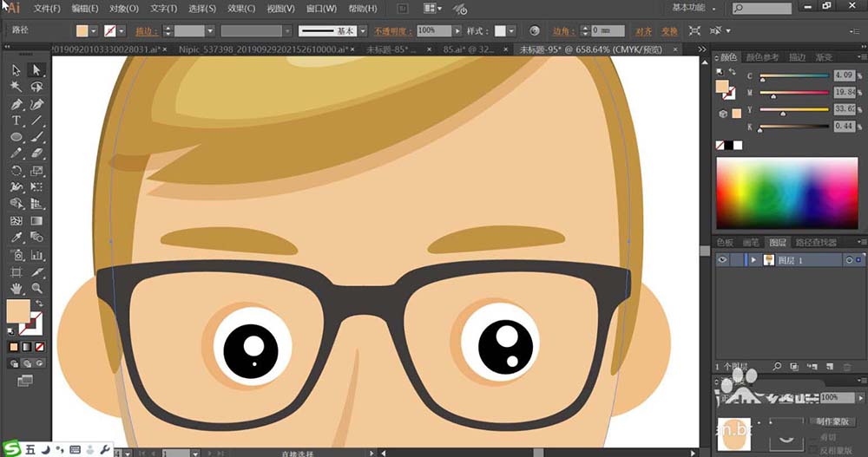This screenshot has height=457, width=868.
Task: Click 边角 corners link
Action: tap(563, 31)
